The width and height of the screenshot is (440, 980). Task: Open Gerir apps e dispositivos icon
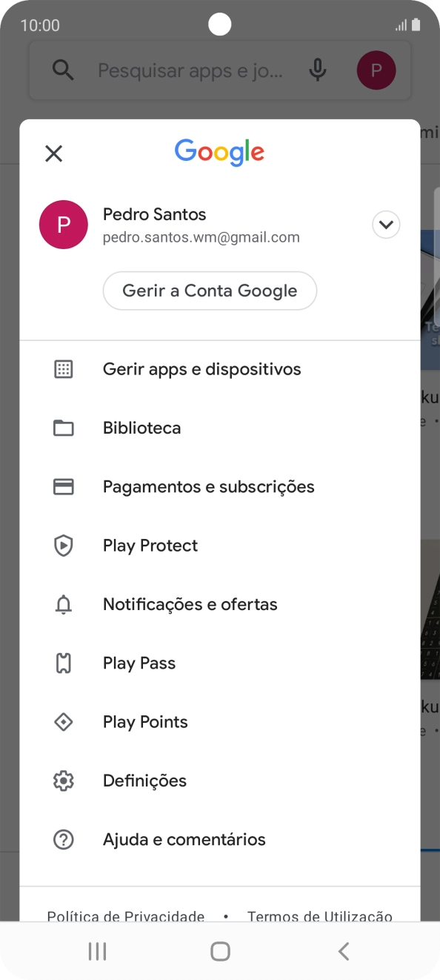[x=64, y=368]
